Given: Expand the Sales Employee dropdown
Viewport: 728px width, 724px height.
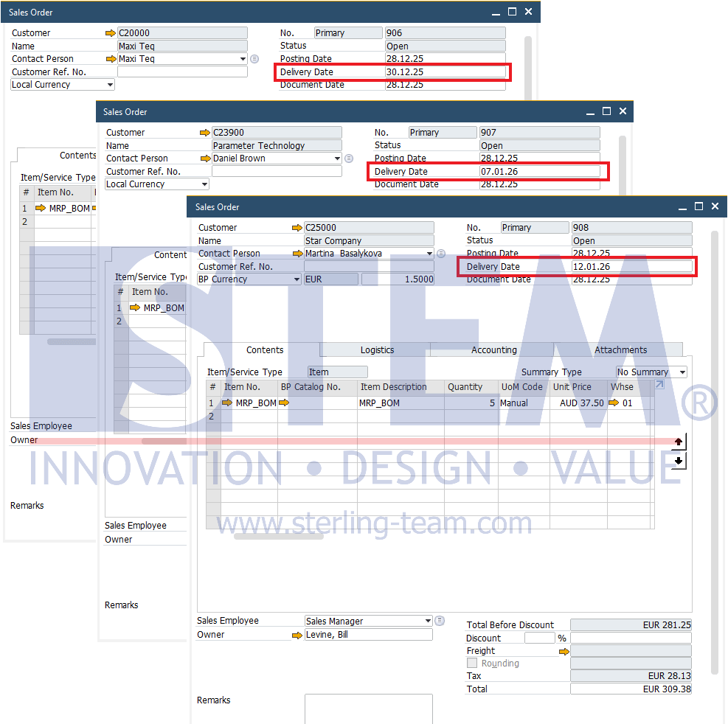Looking at the screenshot, I should click(428, 622).
